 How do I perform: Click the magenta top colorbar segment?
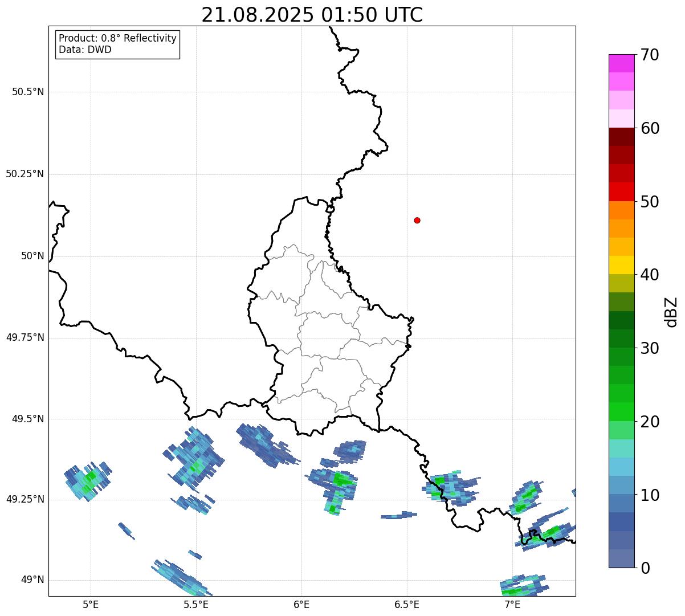[621, 63]
